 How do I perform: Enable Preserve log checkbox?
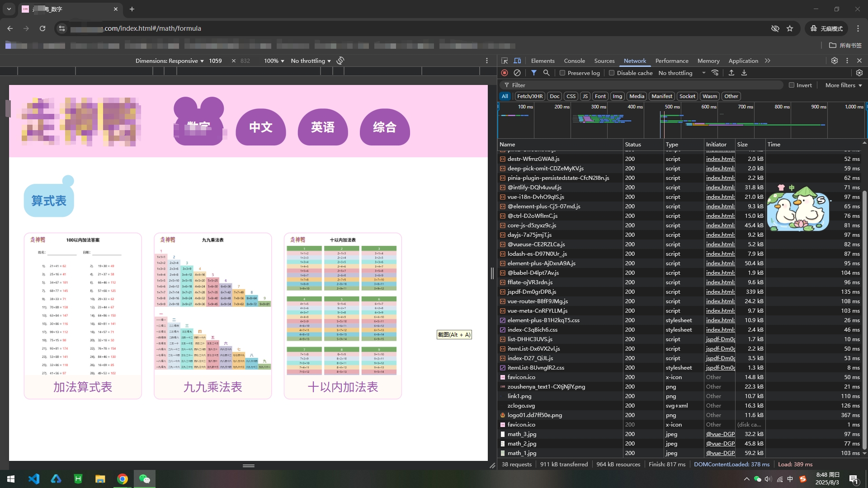pos(562,73)
